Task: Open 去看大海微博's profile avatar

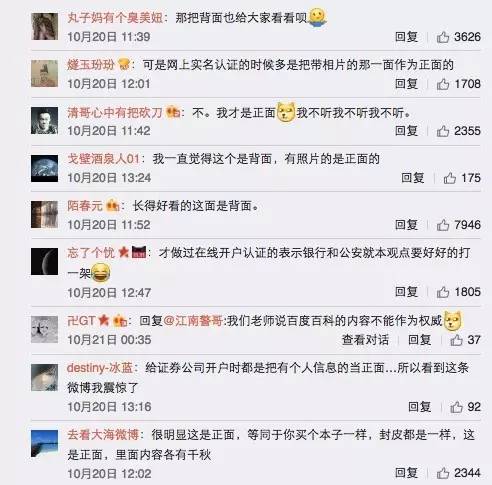Action: point(44,443)
